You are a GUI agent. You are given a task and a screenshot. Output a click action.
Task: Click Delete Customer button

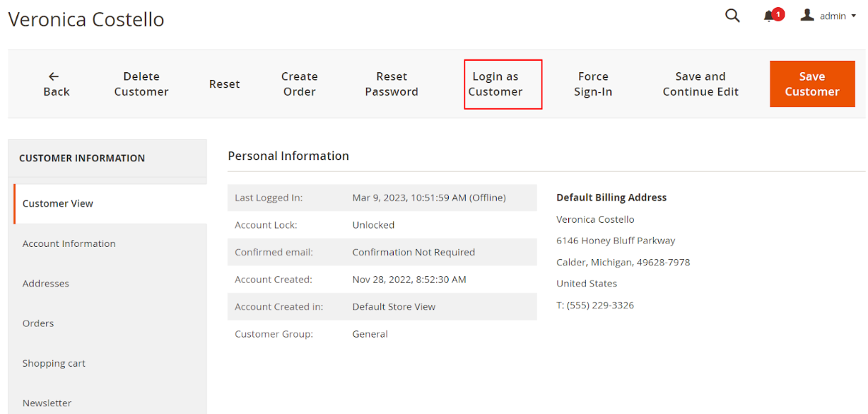click(141, 84)
